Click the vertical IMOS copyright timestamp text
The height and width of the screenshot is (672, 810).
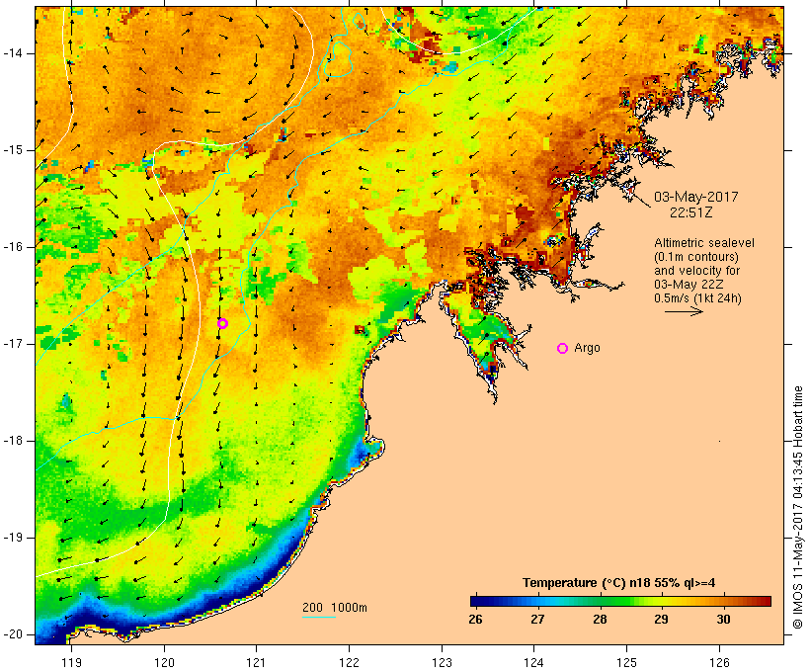pos(798,508)
